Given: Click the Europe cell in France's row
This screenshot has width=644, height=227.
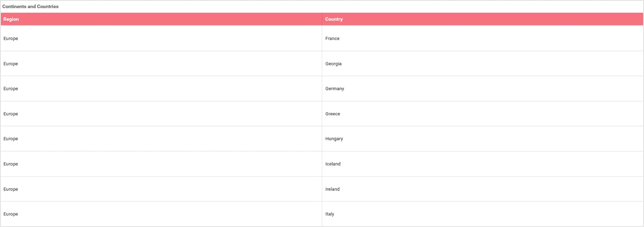Looking at the screenshot, I should coord(11,39).
